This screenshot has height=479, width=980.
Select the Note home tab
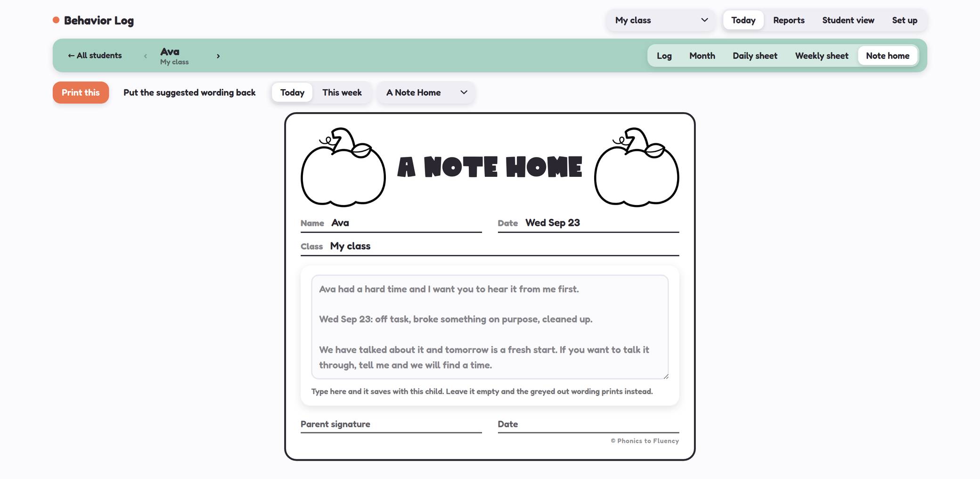pyautogui.click(x=888, y=56)
